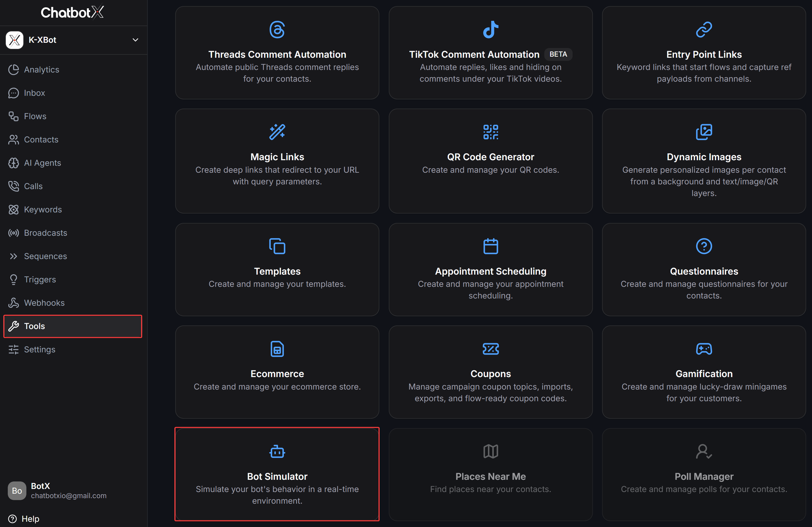
Task: Select Webhooks in the sidebar
Action: (73, 303)
